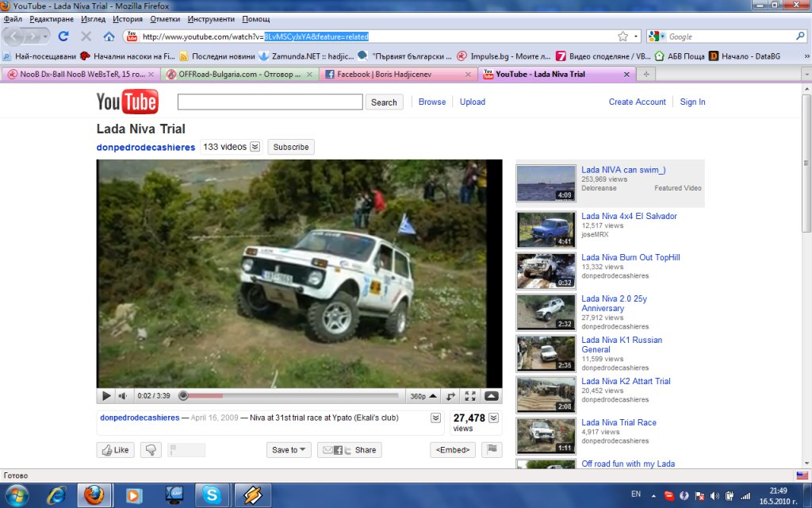Click the Embed button

tap(453, 450)
